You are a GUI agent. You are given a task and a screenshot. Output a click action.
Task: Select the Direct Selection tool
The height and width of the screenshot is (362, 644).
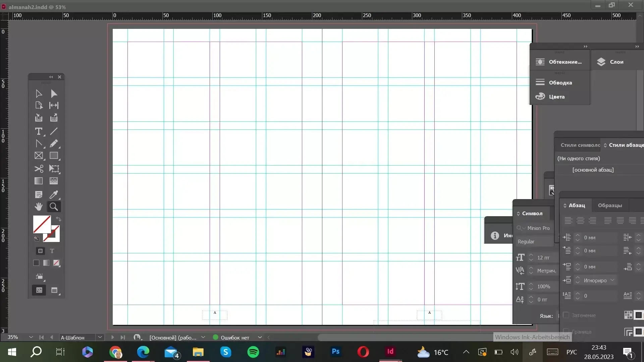54,94
